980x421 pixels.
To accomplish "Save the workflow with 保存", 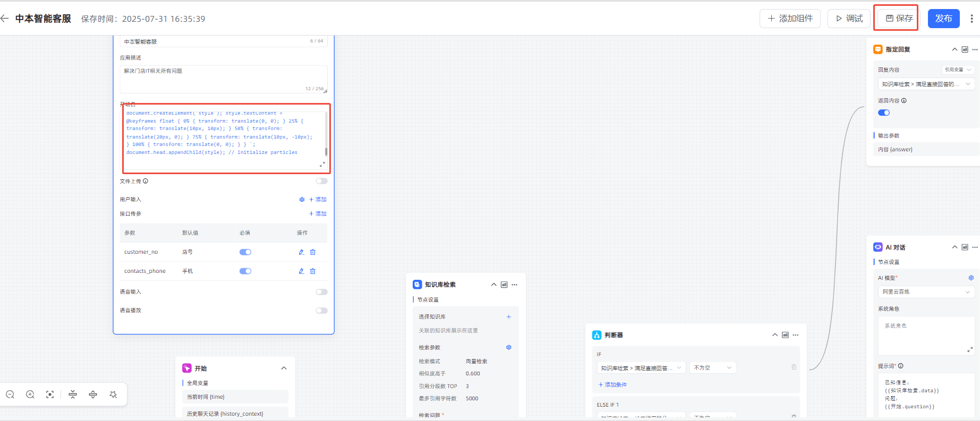I will [x=899, y=19].
